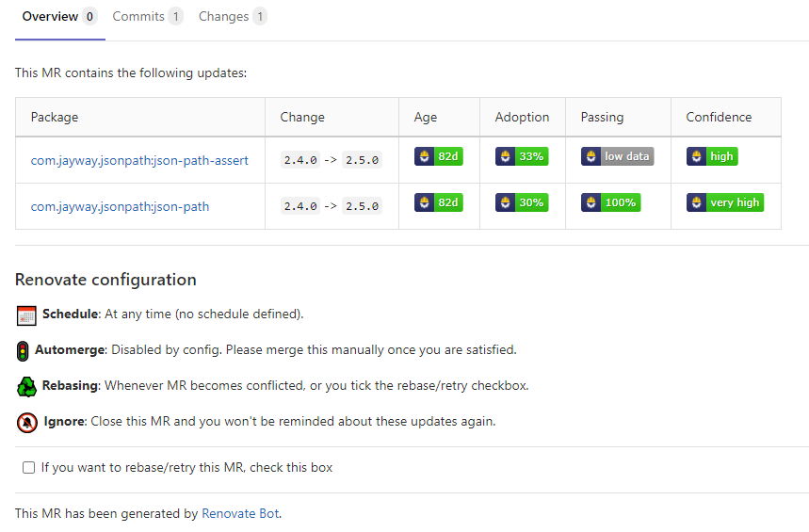Follow the Renovate Bot link
809x532 pixels.
click(x=240, y=513)
